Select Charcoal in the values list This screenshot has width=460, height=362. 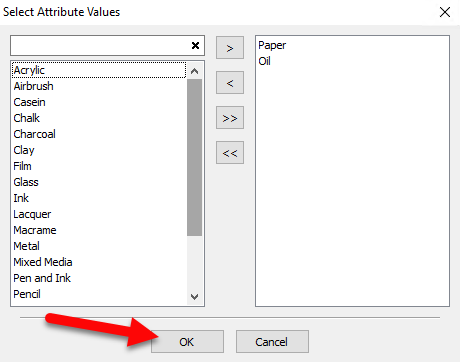[99, 134]
